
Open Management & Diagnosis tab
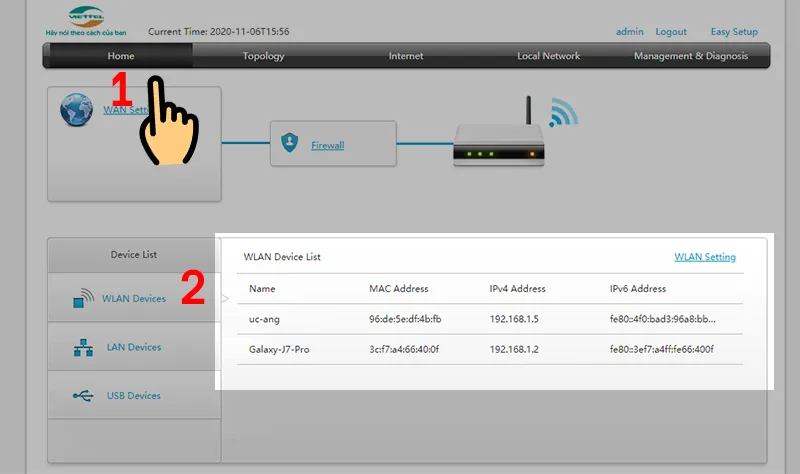pos(690,56)
